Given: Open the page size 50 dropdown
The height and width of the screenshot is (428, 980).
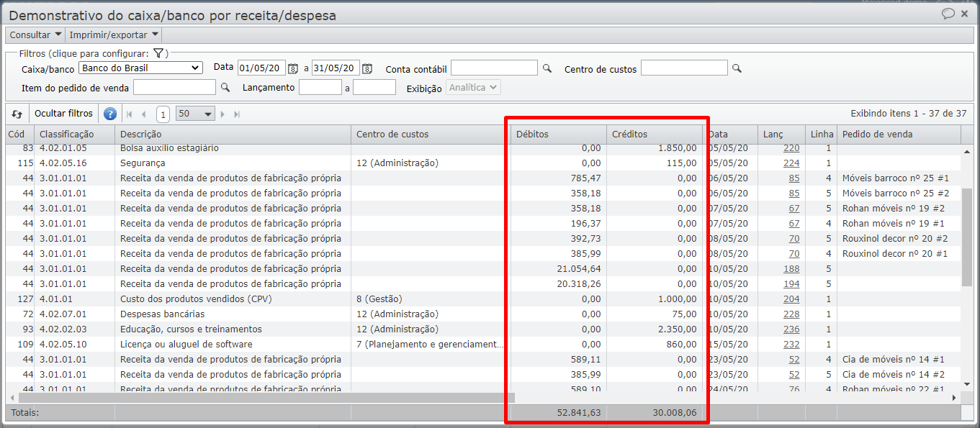Looking at the screenshot, I should (x=196, y=114).
